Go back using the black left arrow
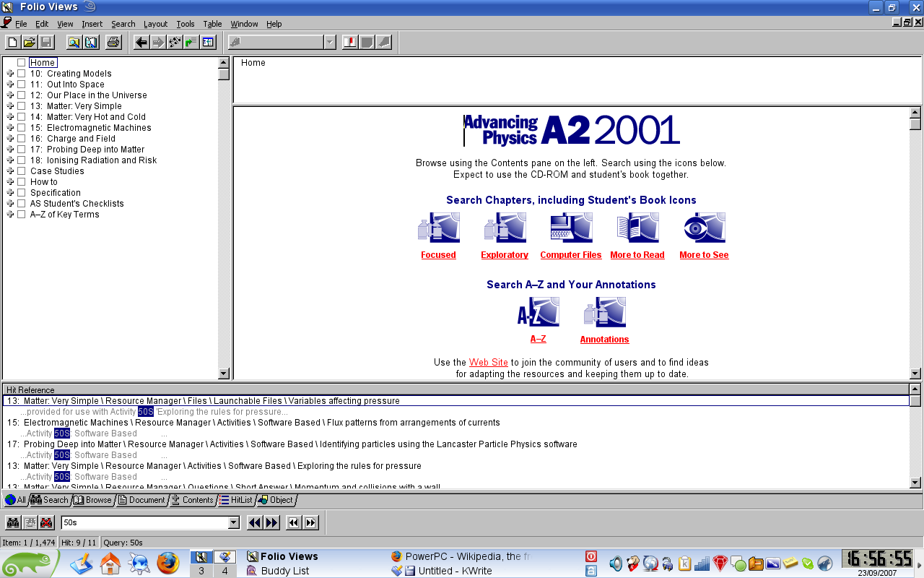The image size is (924, 578). tap(141, 42)
